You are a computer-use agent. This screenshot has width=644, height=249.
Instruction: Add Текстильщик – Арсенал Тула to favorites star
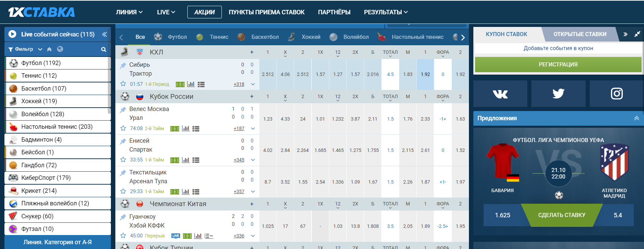click(123, 191)
